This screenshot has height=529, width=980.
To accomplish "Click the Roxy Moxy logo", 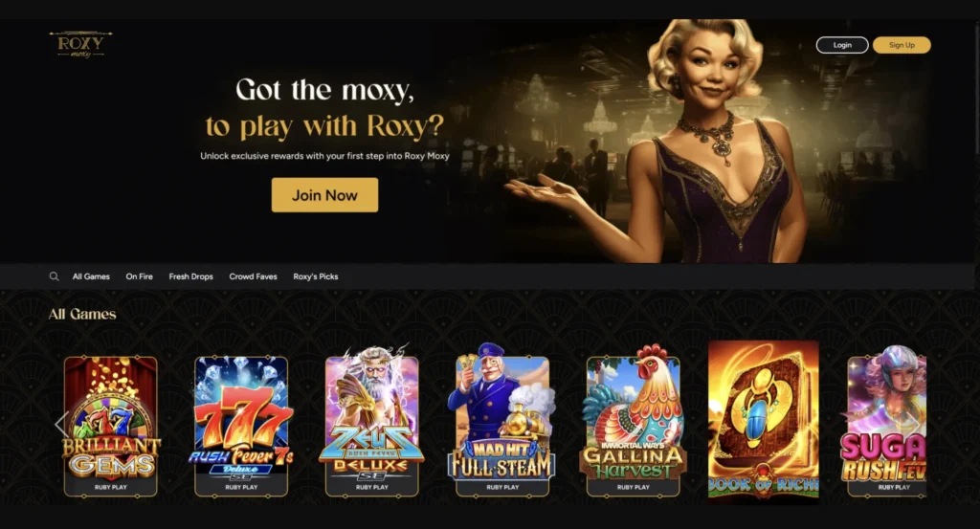I will [80, 44].
